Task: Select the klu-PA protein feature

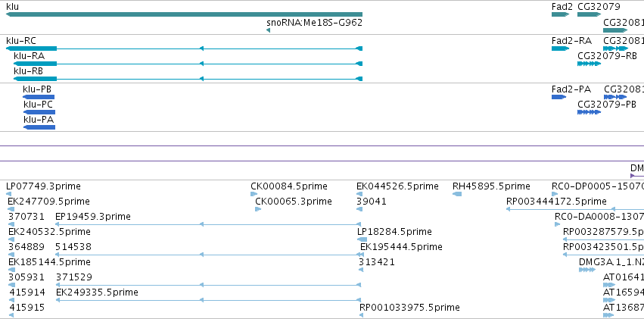Action: pos(39,127)
